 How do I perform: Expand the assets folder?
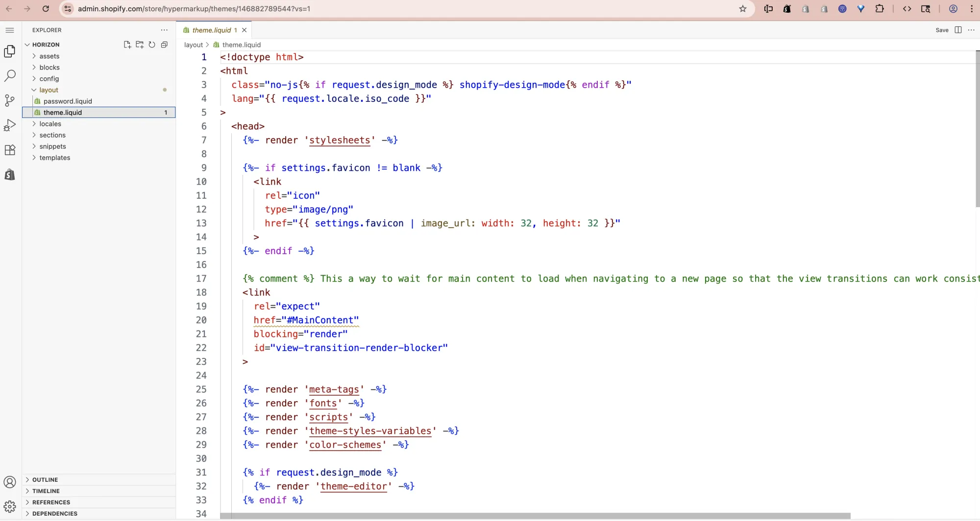tap(50, 56)
